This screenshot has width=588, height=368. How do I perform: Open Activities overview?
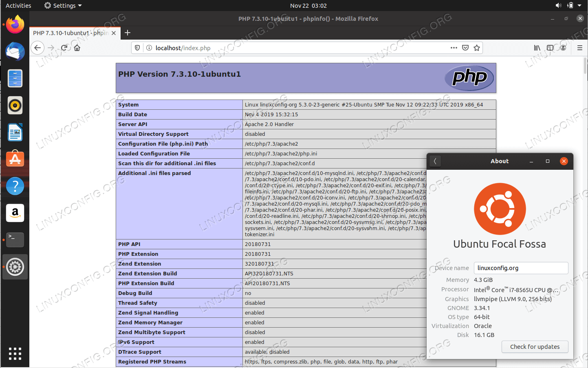(x=18, y=5)
